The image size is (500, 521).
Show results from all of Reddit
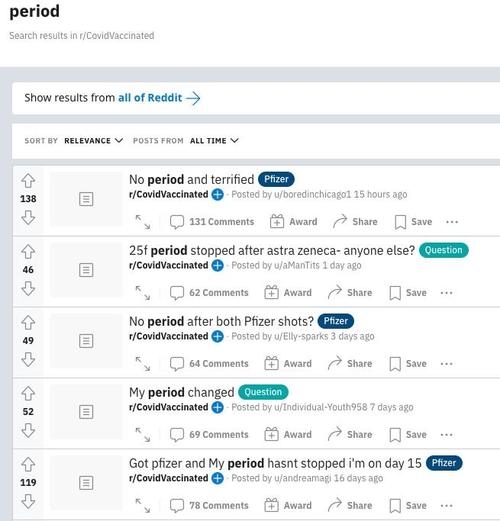point(159,98)
